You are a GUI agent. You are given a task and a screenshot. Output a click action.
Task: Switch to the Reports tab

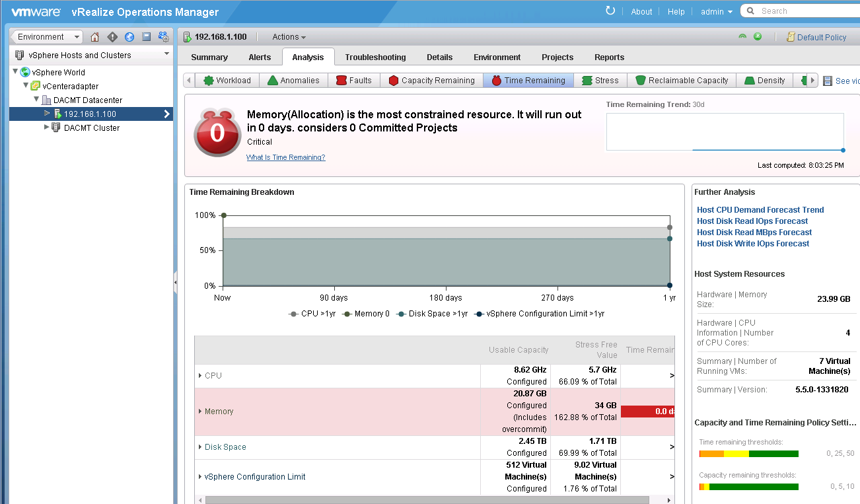click(609, 57)
